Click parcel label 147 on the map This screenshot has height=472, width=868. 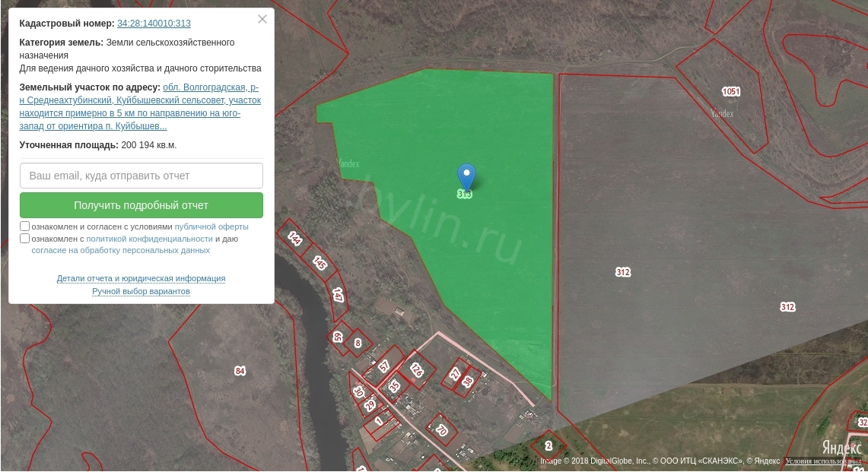click(338, 295)
